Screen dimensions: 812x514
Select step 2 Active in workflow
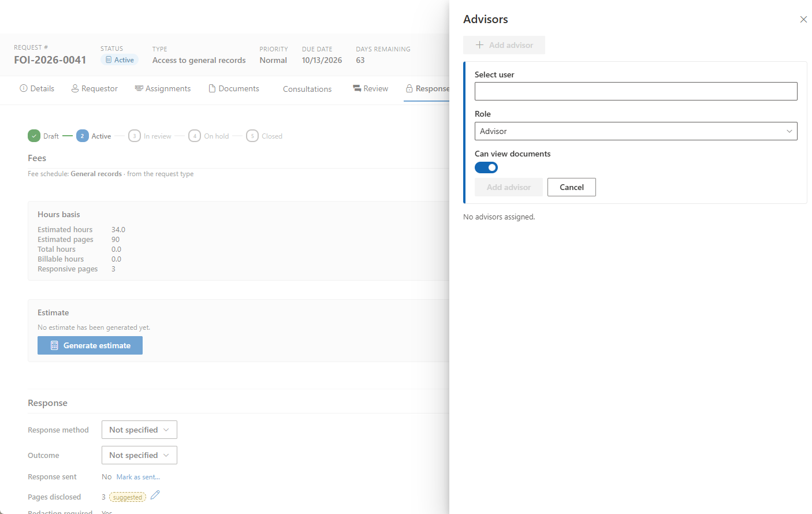pyautogui.click(x=83, y=136)
